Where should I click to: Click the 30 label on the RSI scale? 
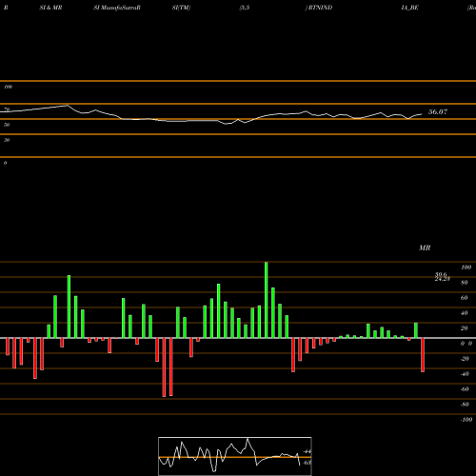click(x=7, y=140)
